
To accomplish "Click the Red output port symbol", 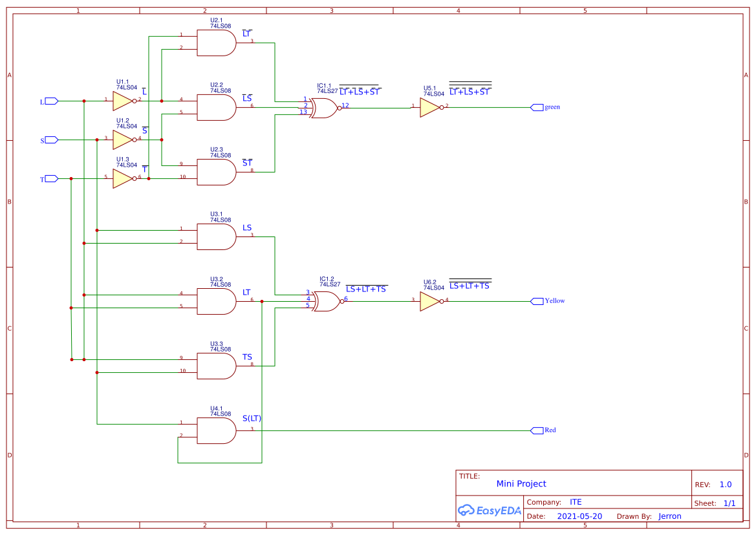I will (537, 430).
